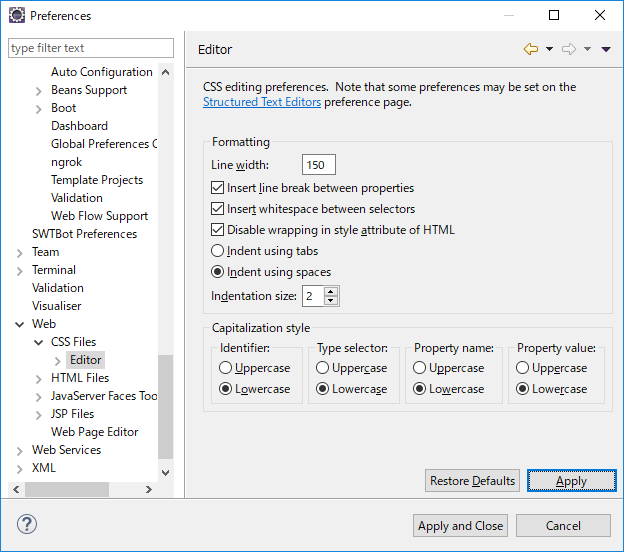
Task: Toggle Insert line break between properties
Action: click(x=218, y=188)
